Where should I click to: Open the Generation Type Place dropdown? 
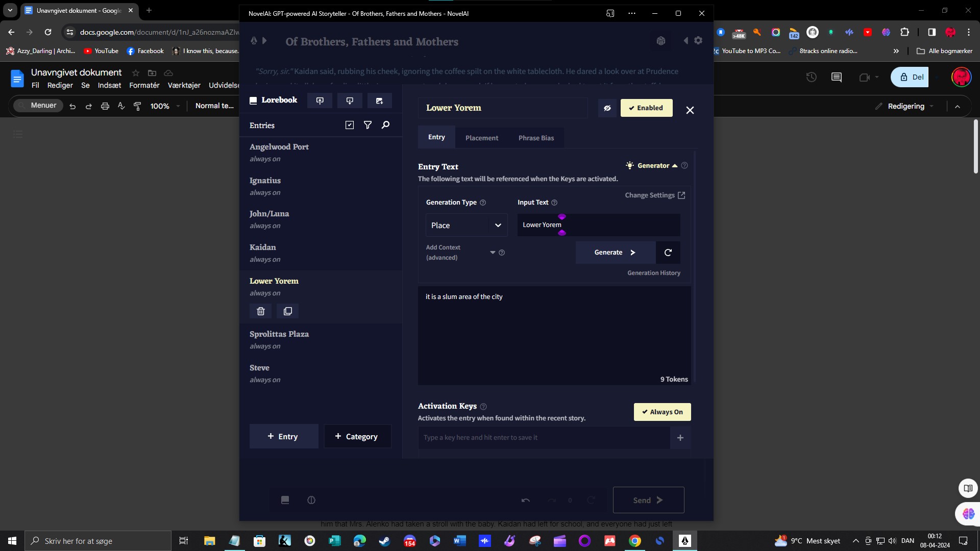coord(467,226)
